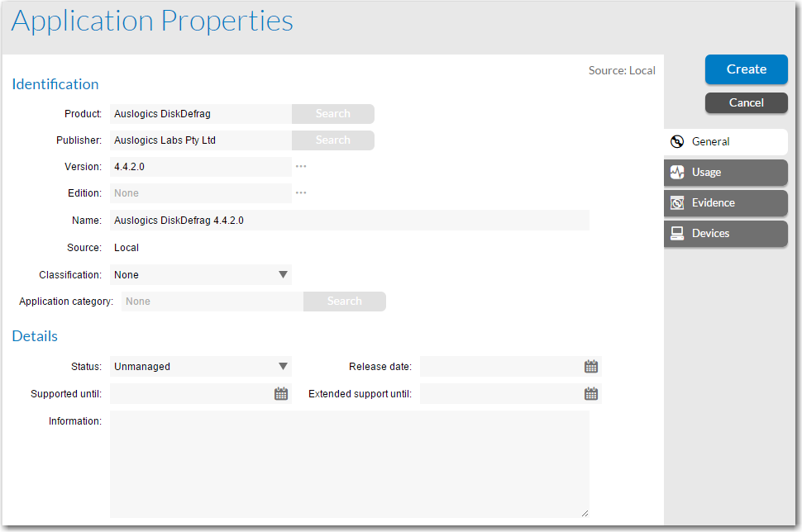The width and height of the screenshot is (802, 532).
Task: Click the Name input field
Action: point(350,221)
